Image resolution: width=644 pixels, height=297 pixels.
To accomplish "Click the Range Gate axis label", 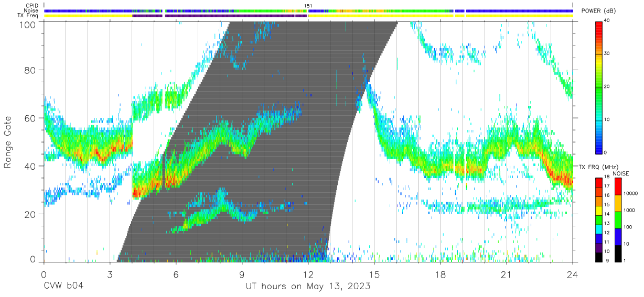I will tap(8, 143).
